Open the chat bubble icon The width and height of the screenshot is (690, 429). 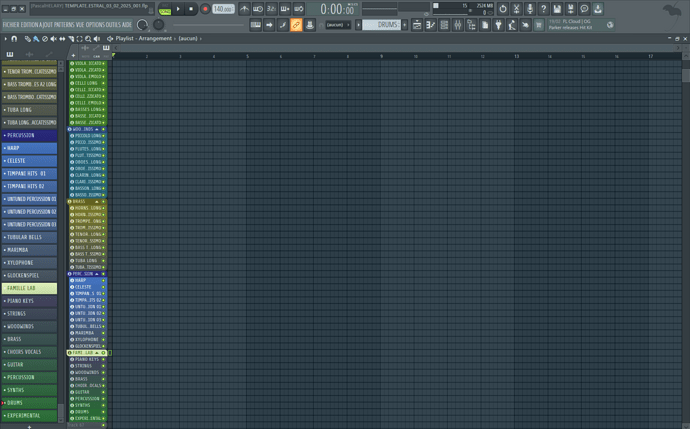(x=584, y=9)
